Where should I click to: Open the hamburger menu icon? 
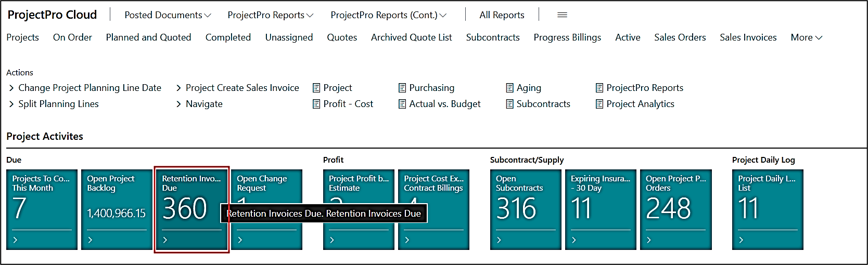[x=562, y=15]
